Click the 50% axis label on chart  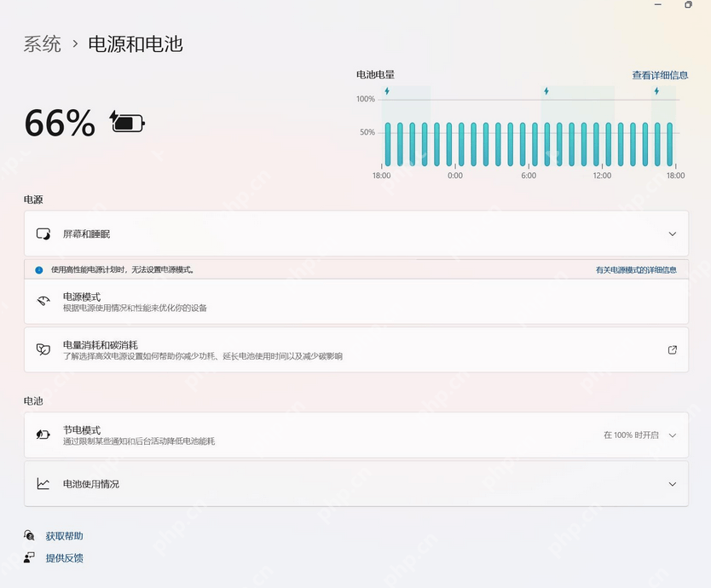[367, 132]
